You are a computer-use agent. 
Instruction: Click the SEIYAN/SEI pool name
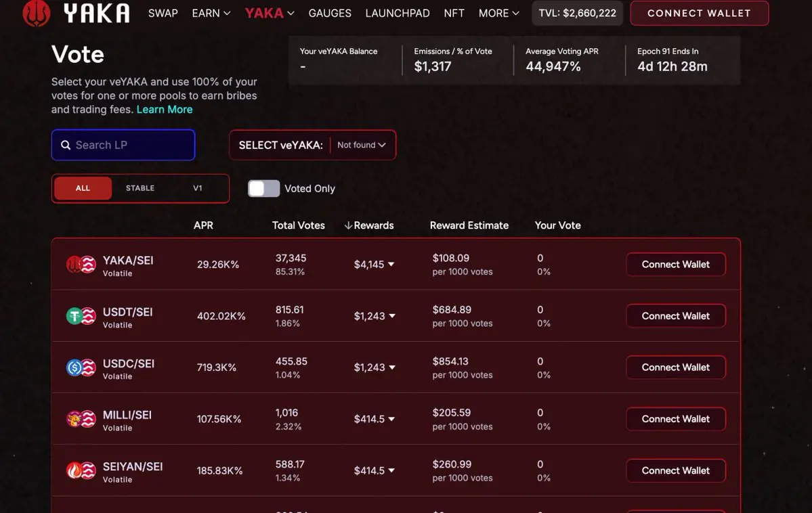pyautogui.click(x=133, y=466)
